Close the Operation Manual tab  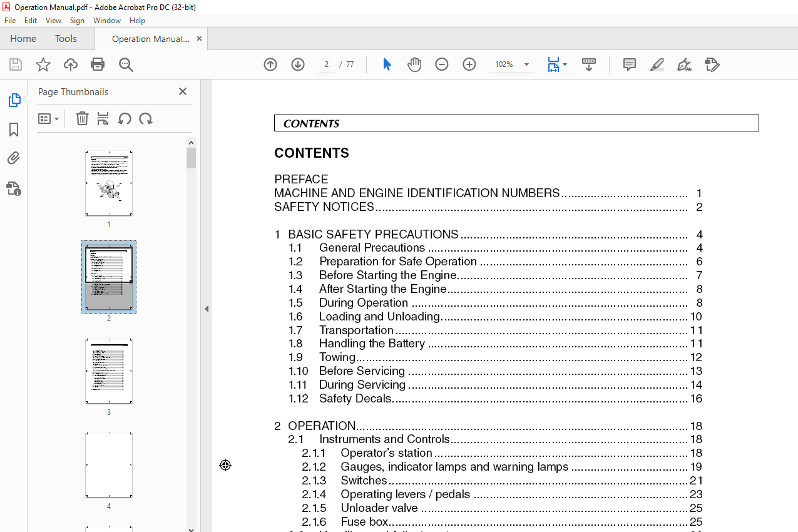point(199,39)
